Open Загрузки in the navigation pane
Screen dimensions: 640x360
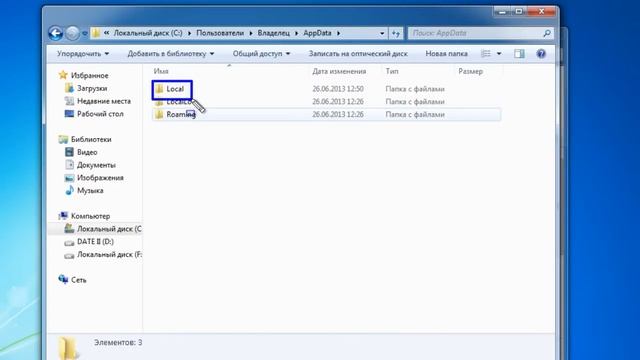point(92,88)
